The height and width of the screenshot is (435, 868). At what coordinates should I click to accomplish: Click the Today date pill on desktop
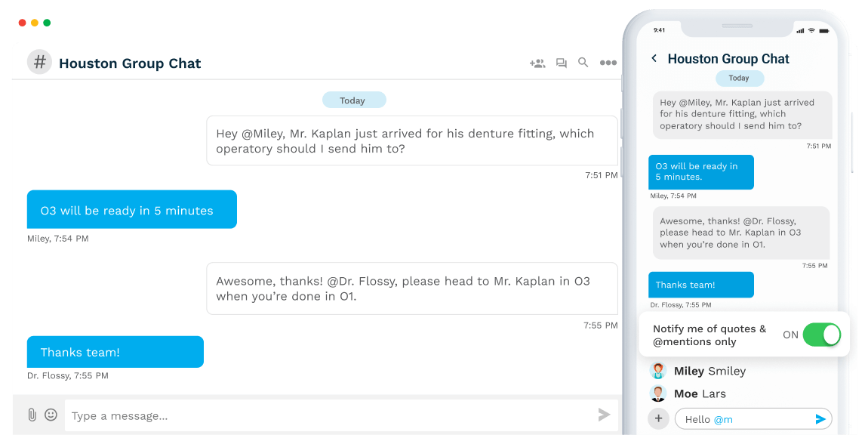[353, 100]
